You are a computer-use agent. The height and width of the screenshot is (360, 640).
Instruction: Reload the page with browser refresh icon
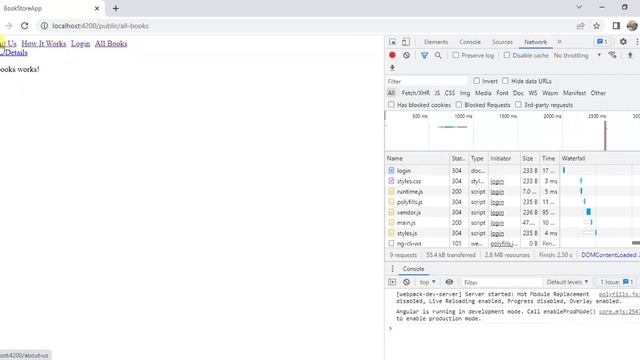point(24,26)
